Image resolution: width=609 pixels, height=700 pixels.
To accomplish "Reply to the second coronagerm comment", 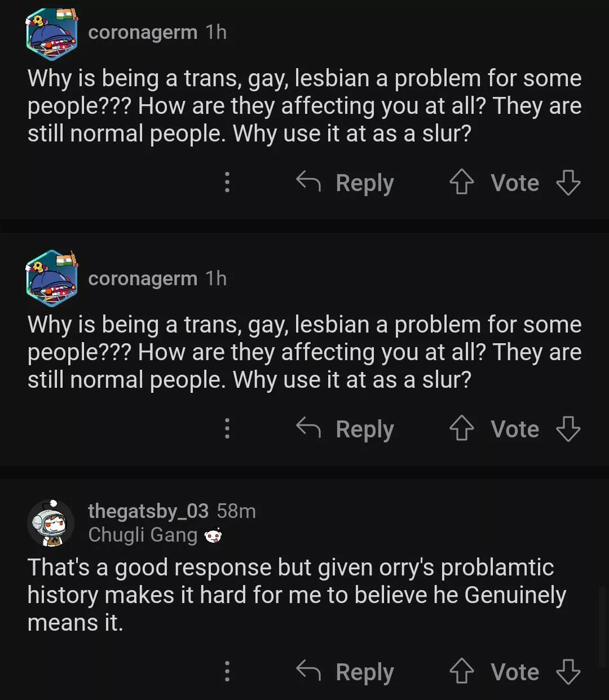I will [x=345, y=429].
